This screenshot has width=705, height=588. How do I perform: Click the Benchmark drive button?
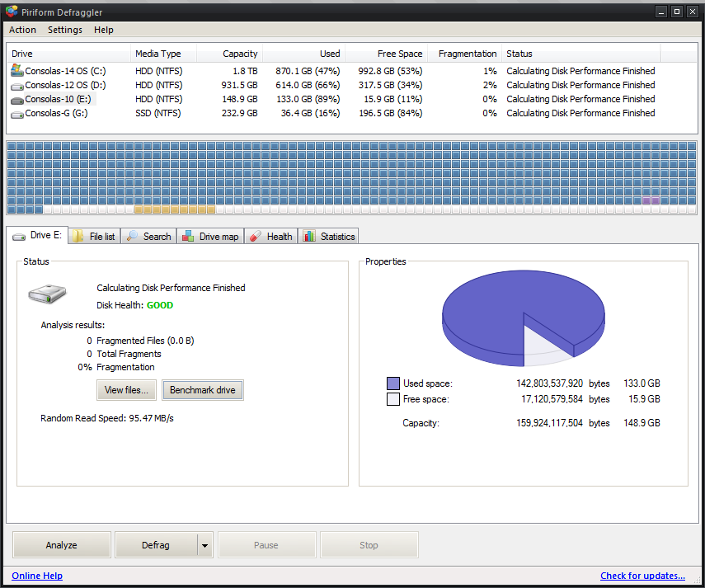point(203,390)
